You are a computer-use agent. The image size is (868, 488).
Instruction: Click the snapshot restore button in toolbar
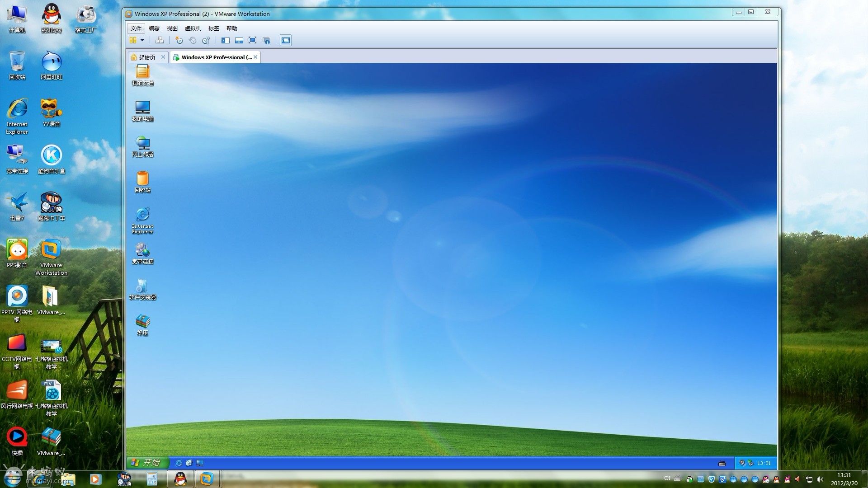pyautogui.click(x=192, y=40)
